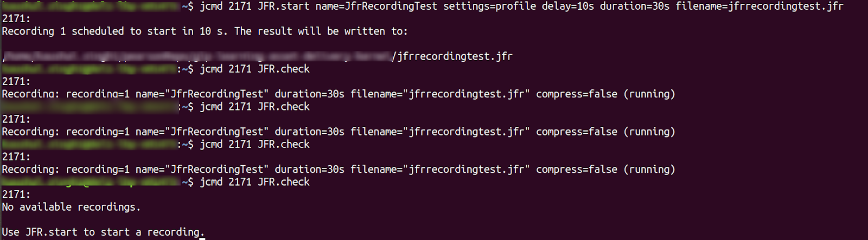The width and height of the screenshot is (868, 240).
Task: Click the last 'jcmd 2171 JFR.check' command
Action: coord(254,182)
